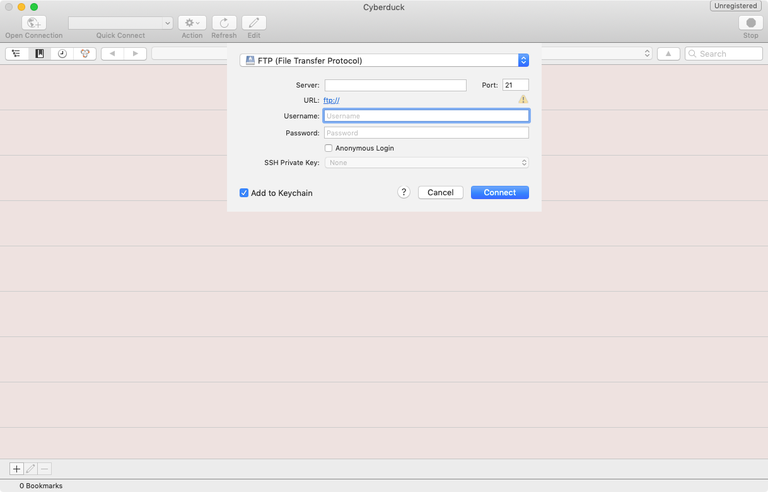Uncheck Add to Keychain
768x492 pixels.
(x=244, y=193)
